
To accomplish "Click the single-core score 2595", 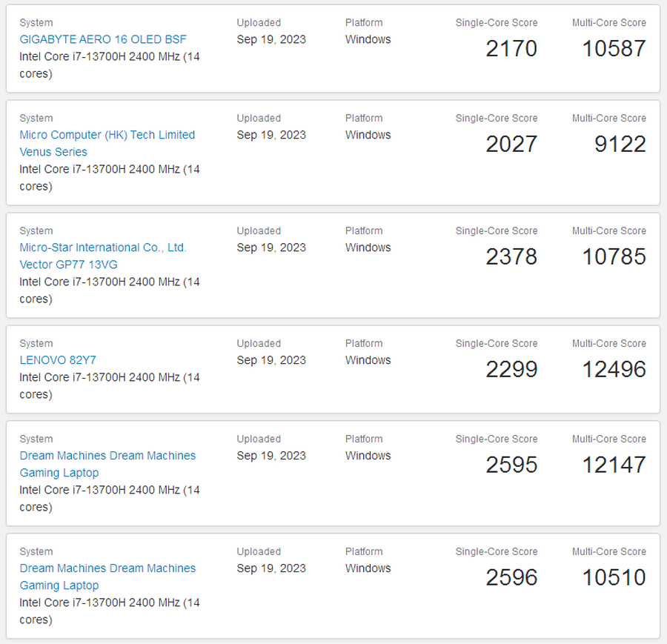I will pyautogui.click(x=511, y=465).
